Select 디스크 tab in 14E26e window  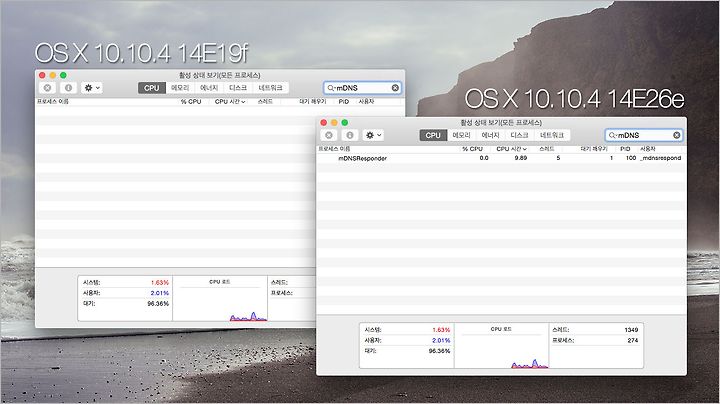point(519,135)
